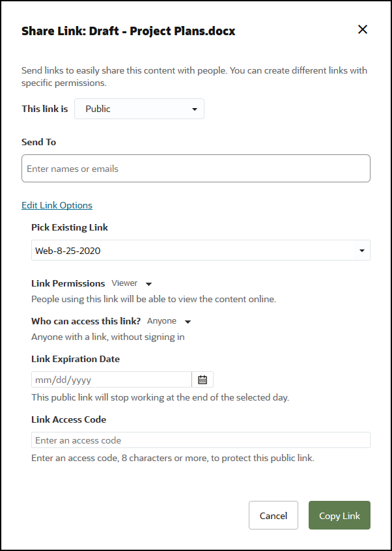Open the calendar date picker icon

203,380
